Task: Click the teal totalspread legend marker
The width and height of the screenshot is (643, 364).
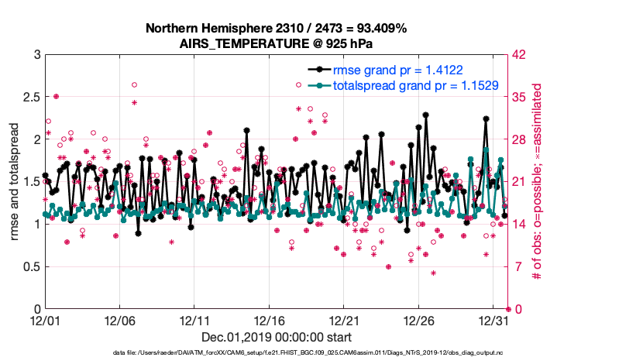Action: [319, 85]
